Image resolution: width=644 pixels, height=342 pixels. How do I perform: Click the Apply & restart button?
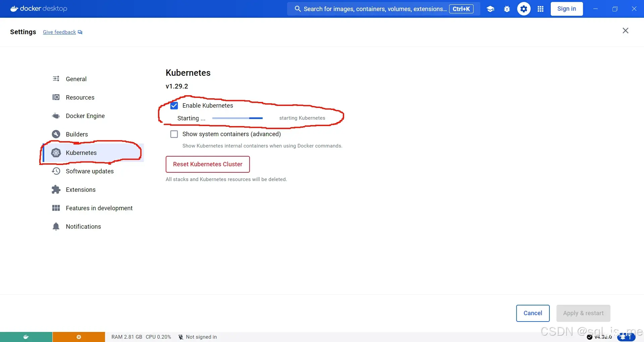click(x=583, y=313)
